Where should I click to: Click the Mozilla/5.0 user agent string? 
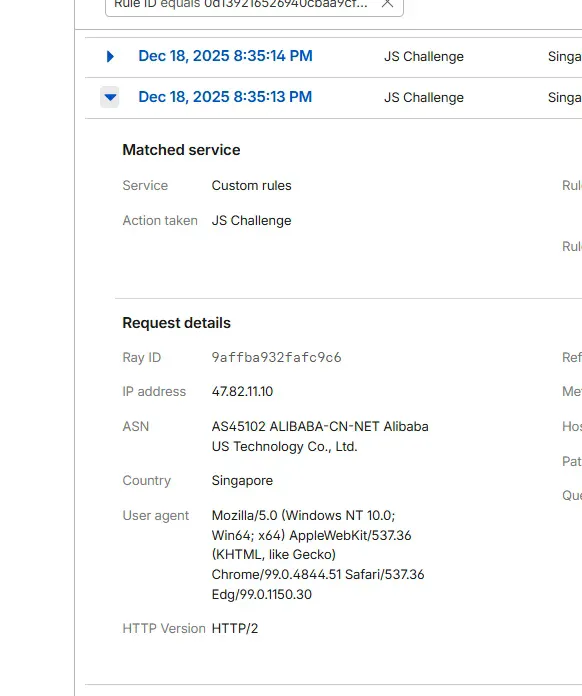317,555
